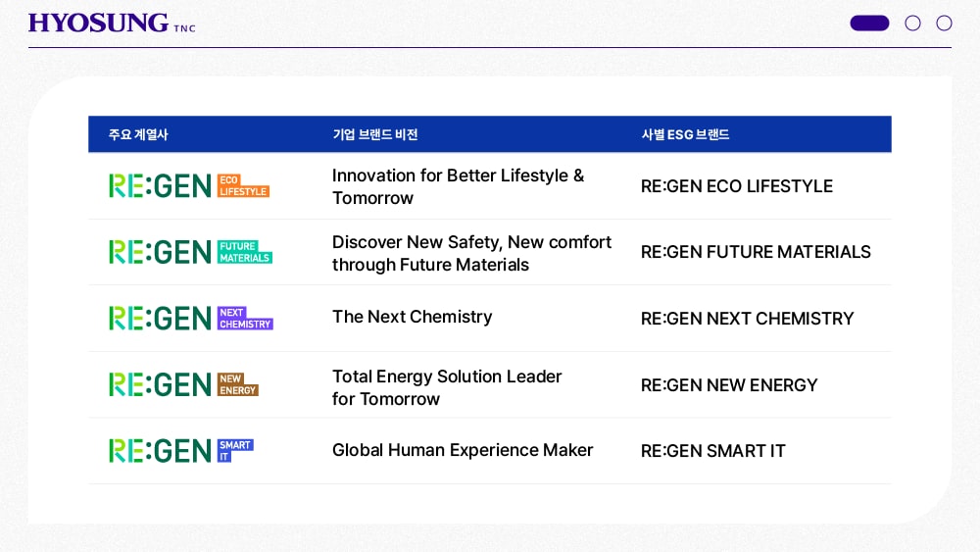Image resolution: width=980 pixels, height=552 pixels.
Task: Open the RE:GEN FUTURE MATERIALS brand text
Action: point(756,252)
